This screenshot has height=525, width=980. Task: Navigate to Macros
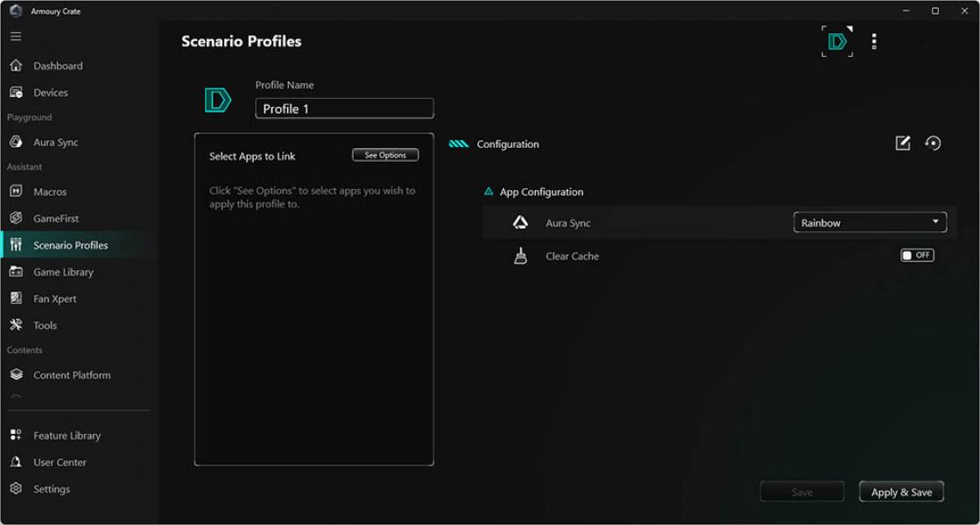(49, 192)
